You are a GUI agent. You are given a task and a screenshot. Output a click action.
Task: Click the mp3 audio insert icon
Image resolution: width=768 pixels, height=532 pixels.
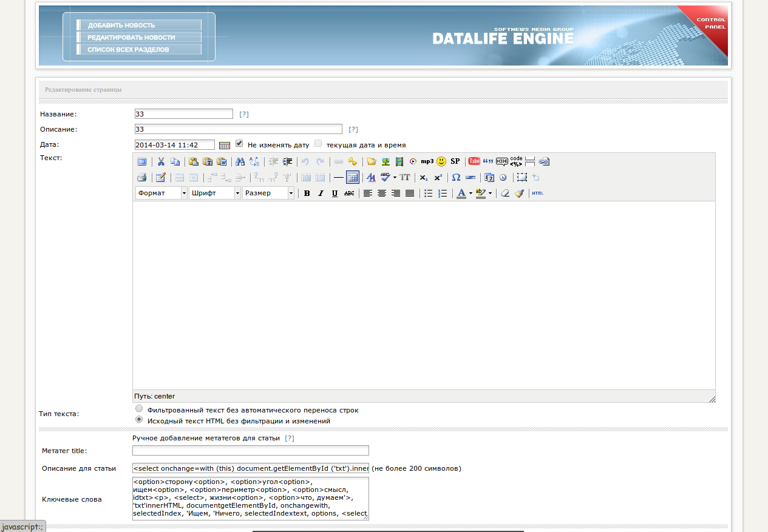427,161
